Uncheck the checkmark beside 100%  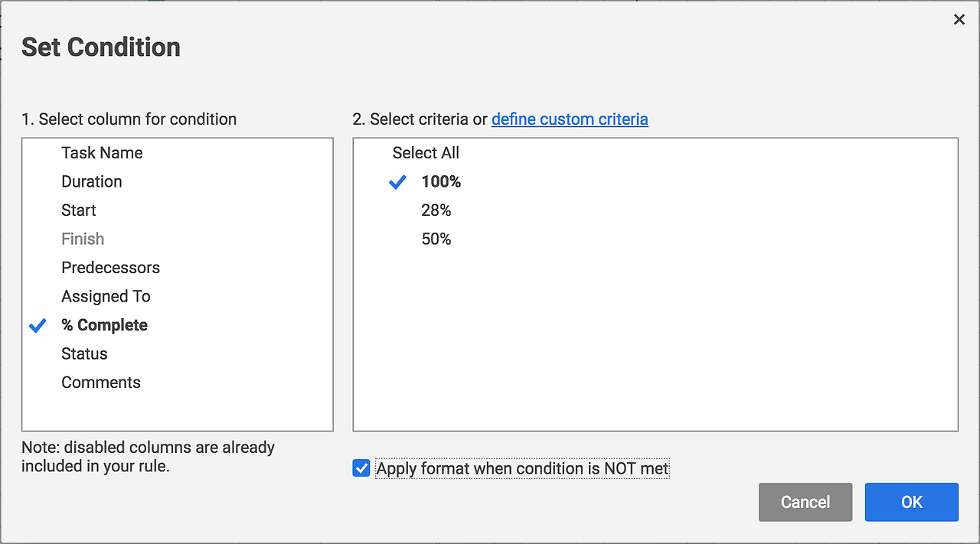point(397,182)
